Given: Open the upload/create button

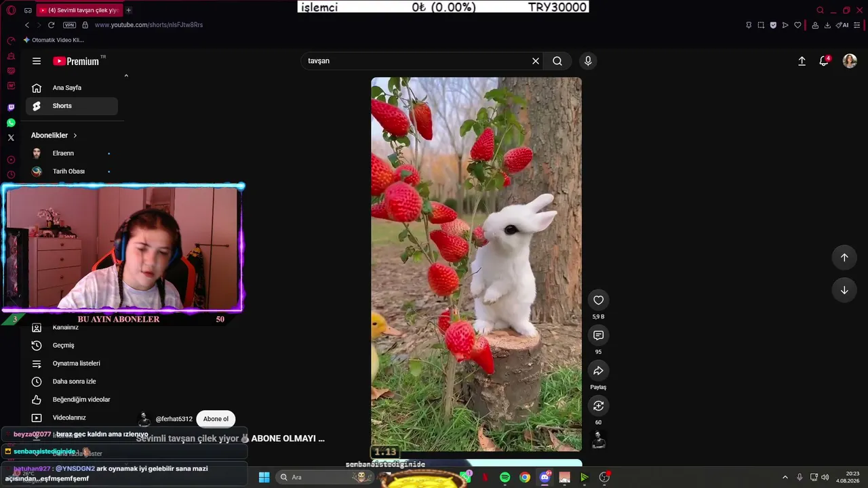Looking at the screenshot, I should 802,61.
